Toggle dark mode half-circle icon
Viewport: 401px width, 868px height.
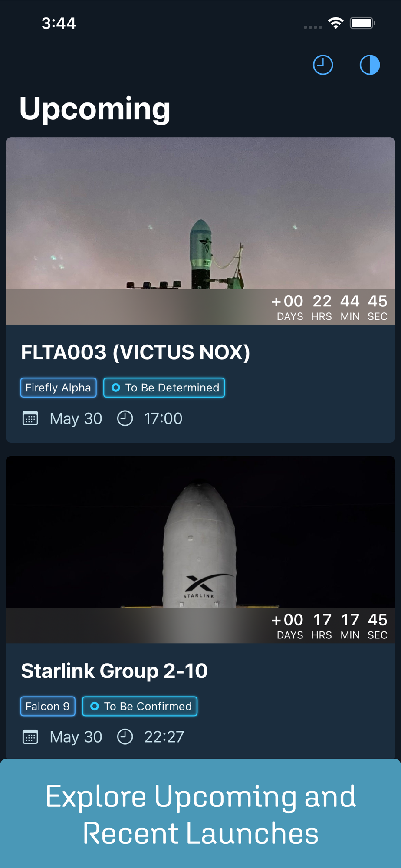click(x=370, y=65)
